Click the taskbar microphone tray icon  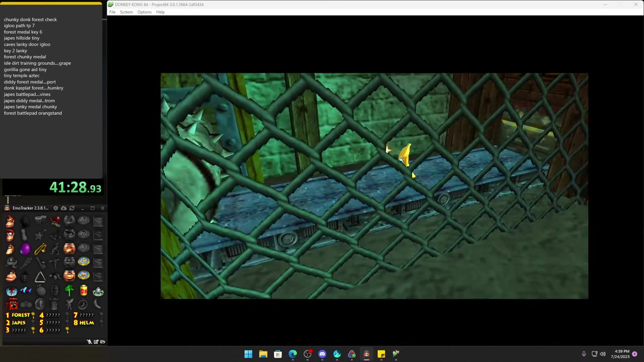584,354
